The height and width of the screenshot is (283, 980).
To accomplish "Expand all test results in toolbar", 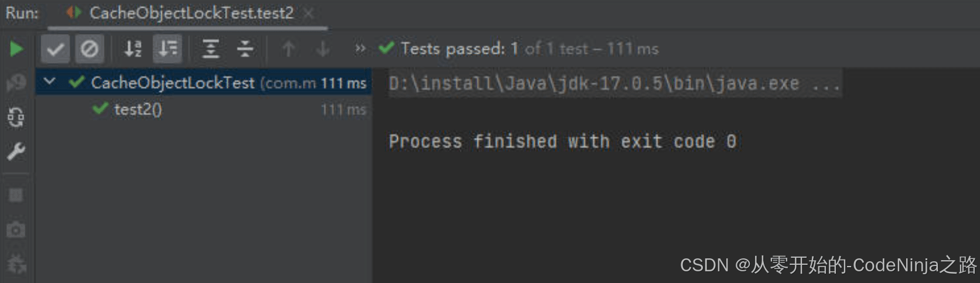I will (210, 49).
